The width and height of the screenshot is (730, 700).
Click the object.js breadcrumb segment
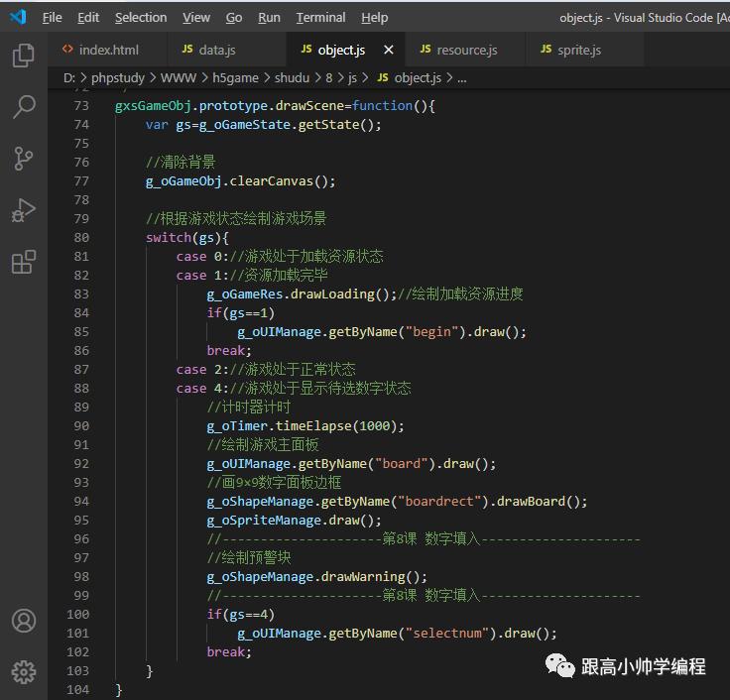[x=418, y=77]
